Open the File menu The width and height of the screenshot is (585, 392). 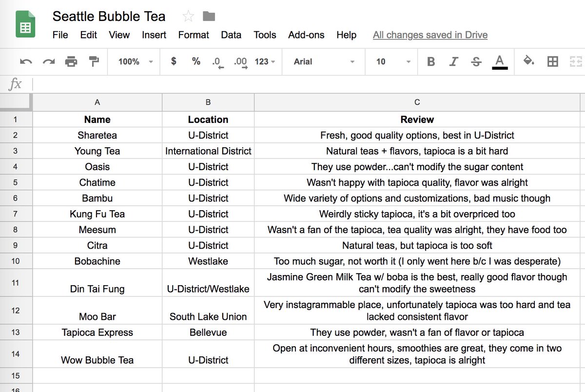[60, 35]
